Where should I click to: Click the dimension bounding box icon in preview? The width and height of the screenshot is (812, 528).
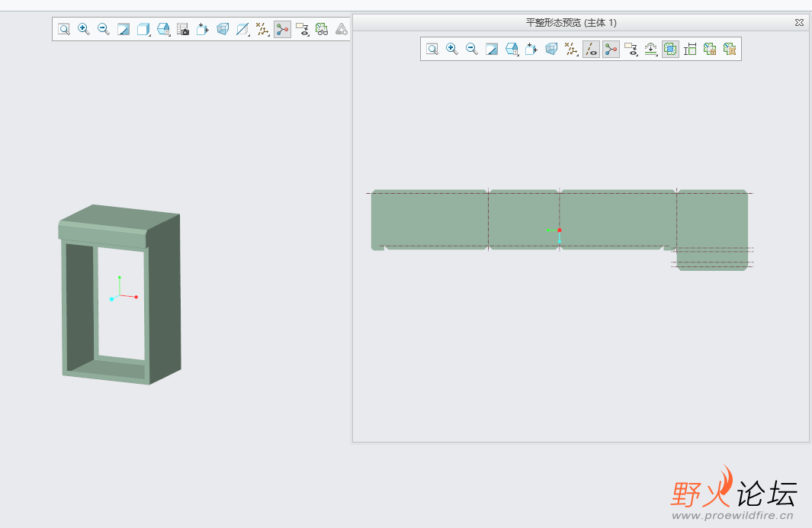click(690, 49)
